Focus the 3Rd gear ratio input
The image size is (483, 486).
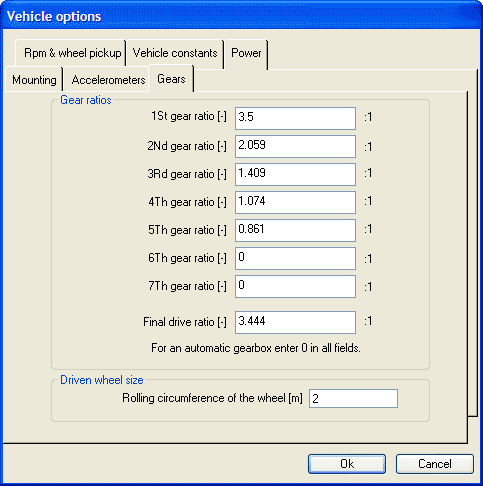(x=295, y=174)
